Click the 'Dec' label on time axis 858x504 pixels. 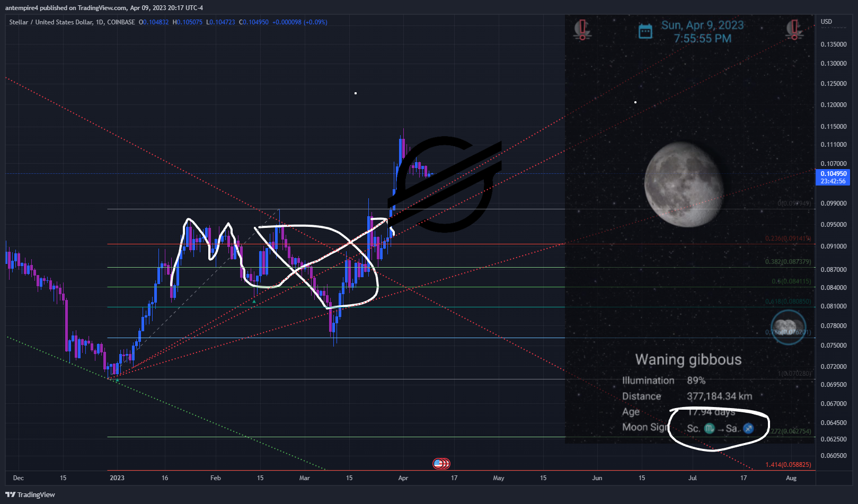point(19,478)
